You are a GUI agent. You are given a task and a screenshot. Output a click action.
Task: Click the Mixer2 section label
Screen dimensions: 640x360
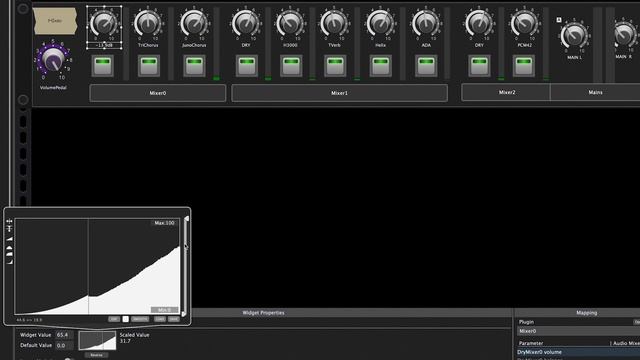click(506, 92)
